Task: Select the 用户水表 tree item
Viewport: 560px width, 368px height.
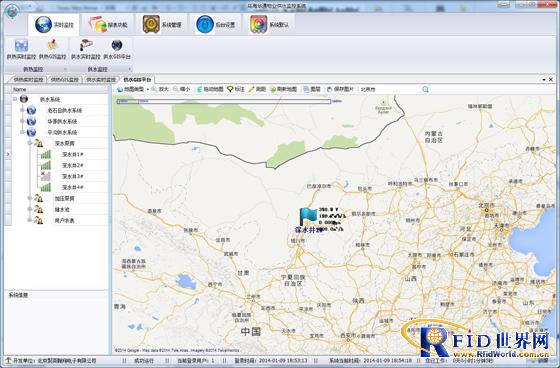Action: [65, 221]
